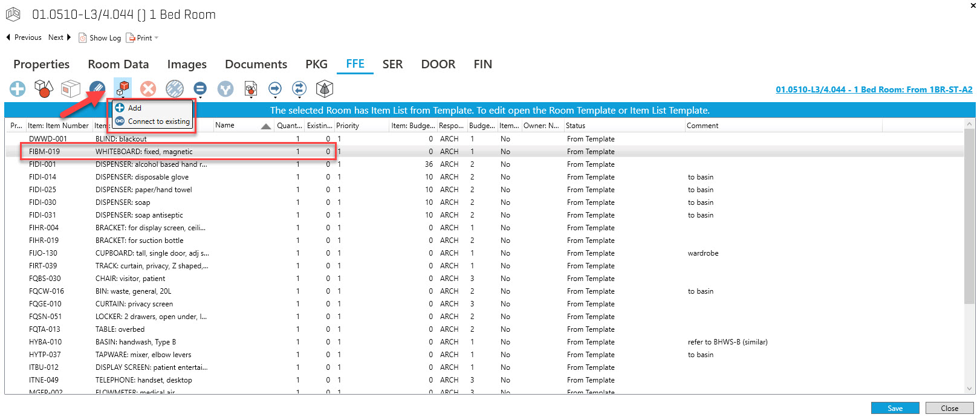Open the 1 Bed Room template link
Viewport: 980px width, 420px height.
[x=874, y=89]
